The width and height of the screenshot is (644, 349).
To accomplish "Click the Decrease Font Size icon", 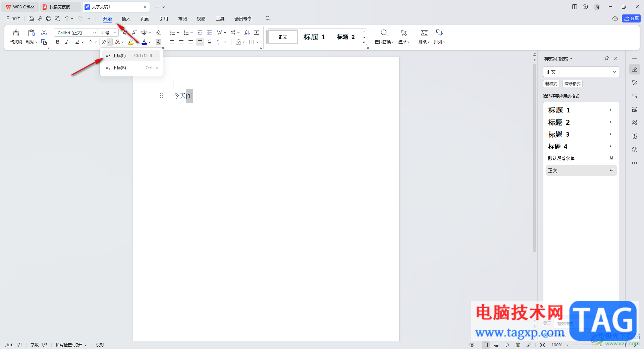I will [134, 33].
